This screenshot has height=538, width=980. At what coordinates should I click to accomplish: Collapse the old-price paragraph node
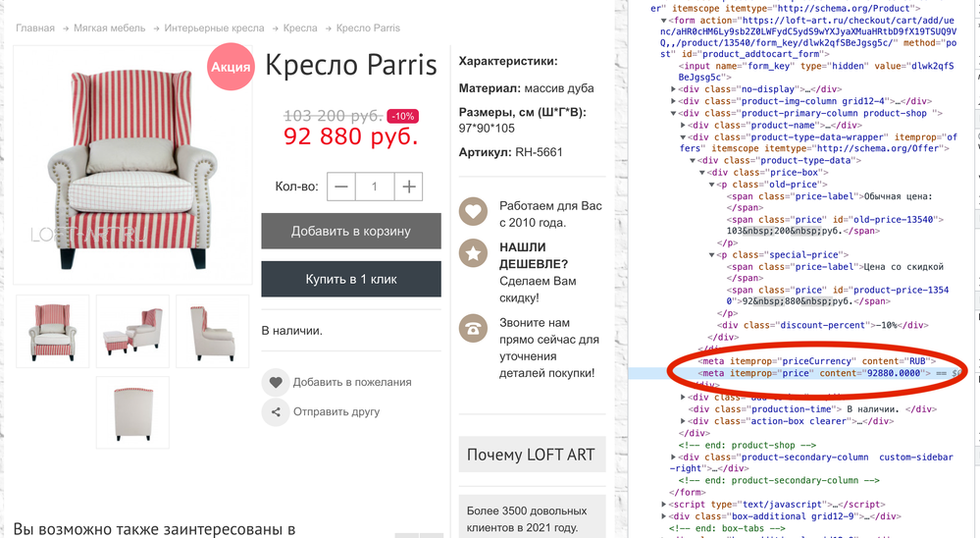pos(713,185)
